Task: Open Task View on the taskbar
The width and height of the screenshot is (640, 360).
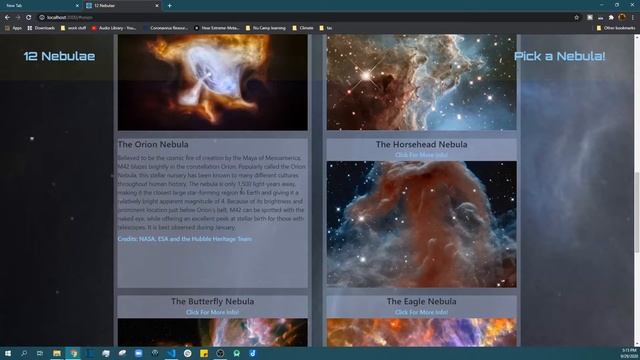Action: point(40,353)
